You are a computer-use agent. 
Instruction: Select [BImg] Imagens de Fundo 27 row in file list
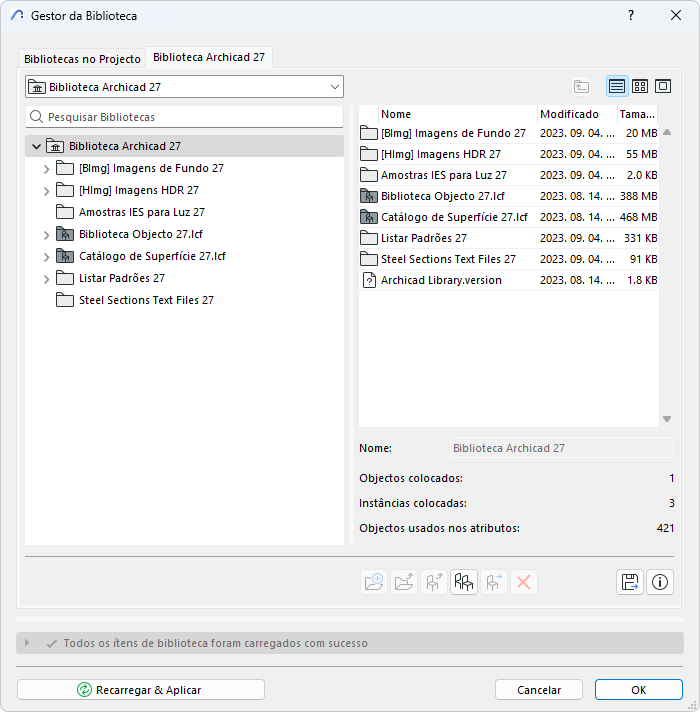[x=508, y=133]
